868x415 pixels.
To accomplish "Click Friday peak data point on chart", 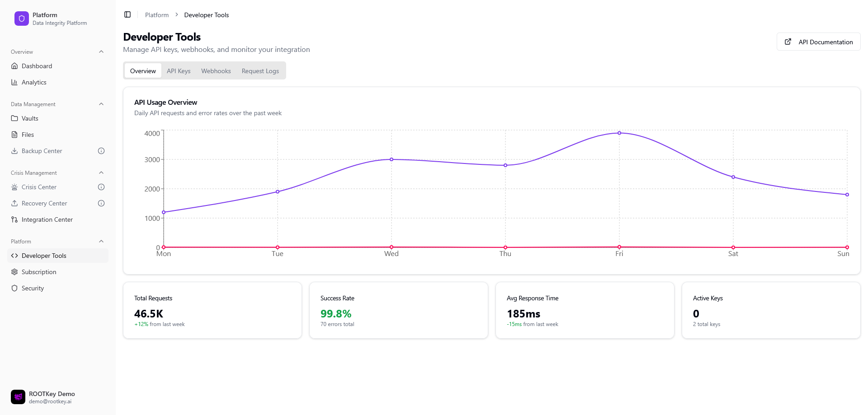I will click(x=619, y=133).
